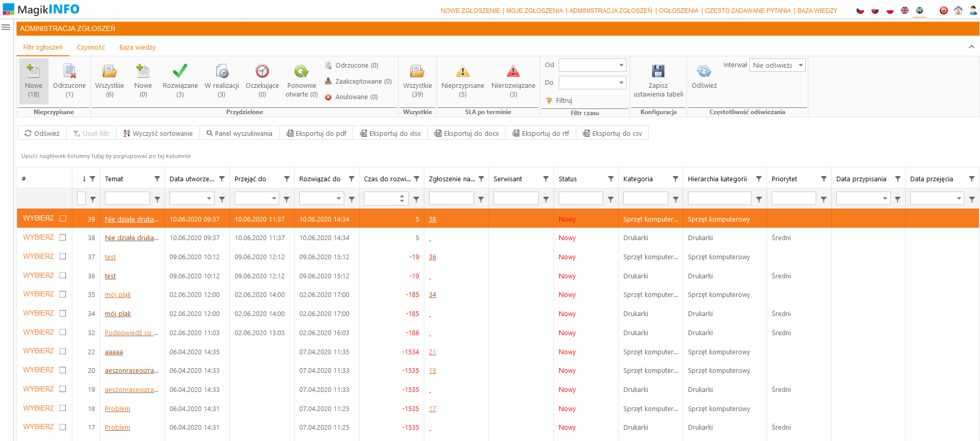Screen dimensions: 980x441
Task: Click Temat filter text field
Action: [127, 198]
